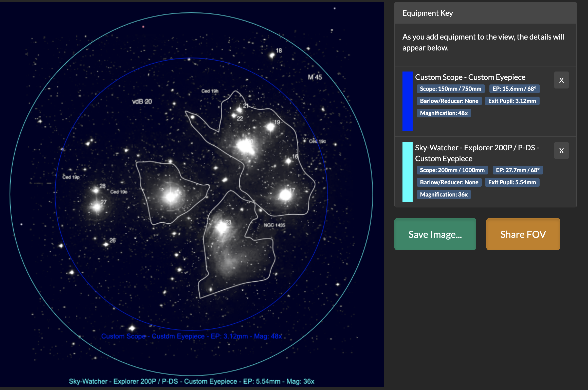The width and height of the screenshot is (588, 390).
Task: Click the M 45 label in the sky view
Action: click(x=315, y=77)
